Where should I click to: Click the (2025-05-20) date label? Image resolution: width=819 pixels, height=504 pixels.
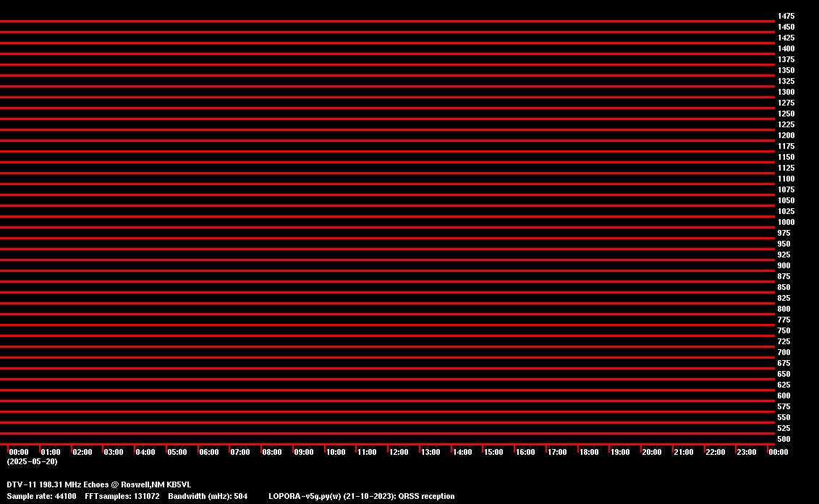pyautogui.click(x=32, y=461)
